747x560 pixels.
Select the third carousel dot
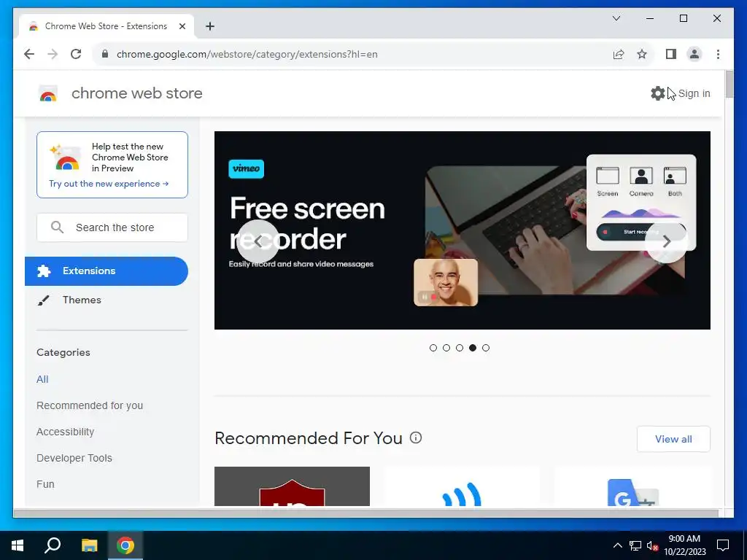pyautogui.click(x=460, y=348)
